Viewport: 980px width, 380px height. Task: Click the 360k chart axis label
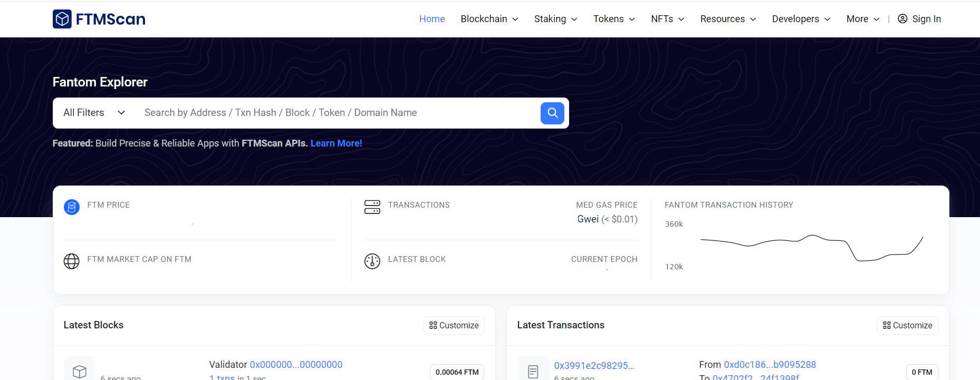(x=674, y=224)
